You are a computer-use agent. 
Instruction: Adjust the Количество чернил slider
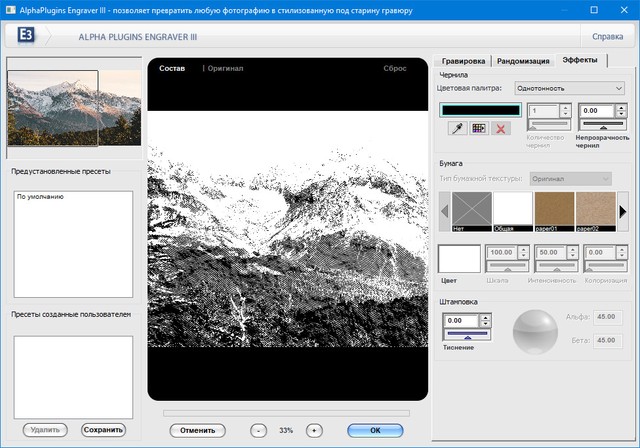pos(549,124)
